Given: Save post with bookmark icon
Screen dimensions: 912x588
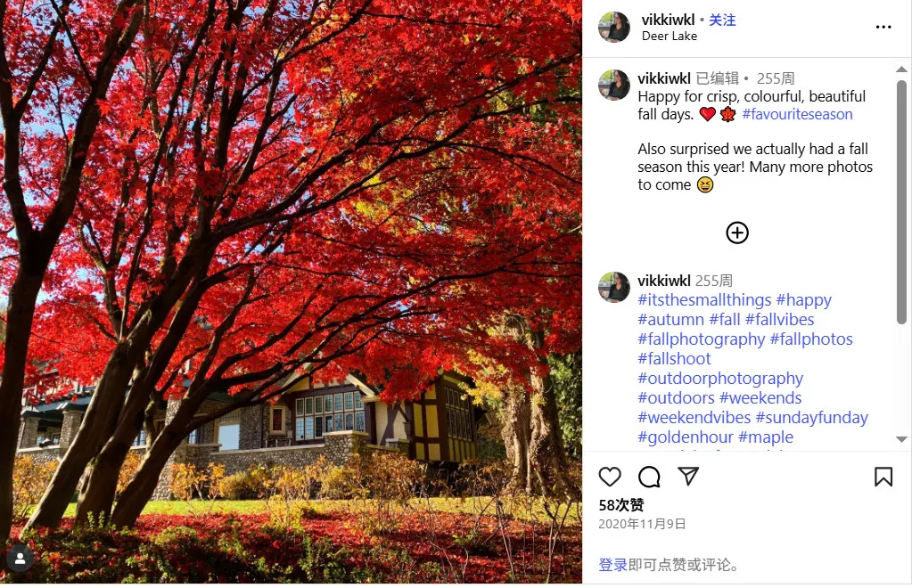Looking at the screenshot, I should tap(883, 477).
